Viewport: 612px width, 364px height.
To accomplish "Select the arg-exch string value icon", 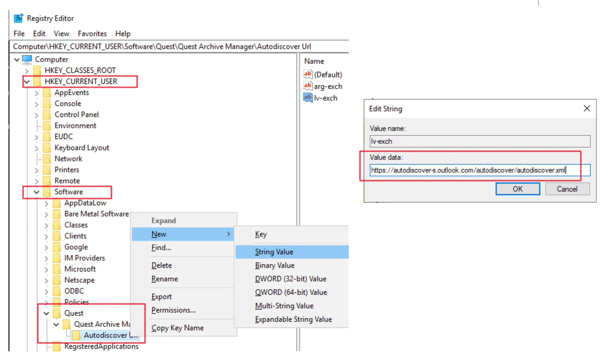I will pos(308,86).
